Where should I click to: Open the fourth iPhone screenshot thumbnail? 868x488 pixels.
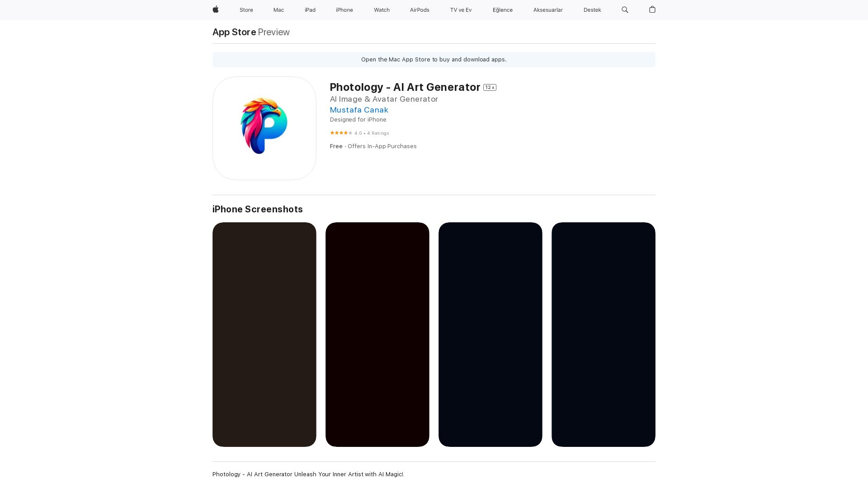[x=603, y=334]
